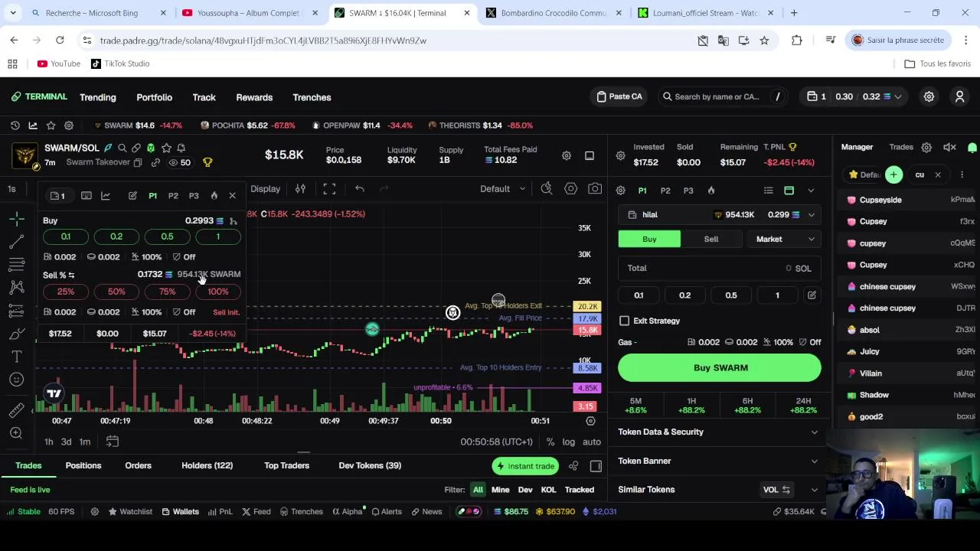Search SWARM token with magnifier icon
This screenshot has width=980, height=551.
click(x=122, y=148)
